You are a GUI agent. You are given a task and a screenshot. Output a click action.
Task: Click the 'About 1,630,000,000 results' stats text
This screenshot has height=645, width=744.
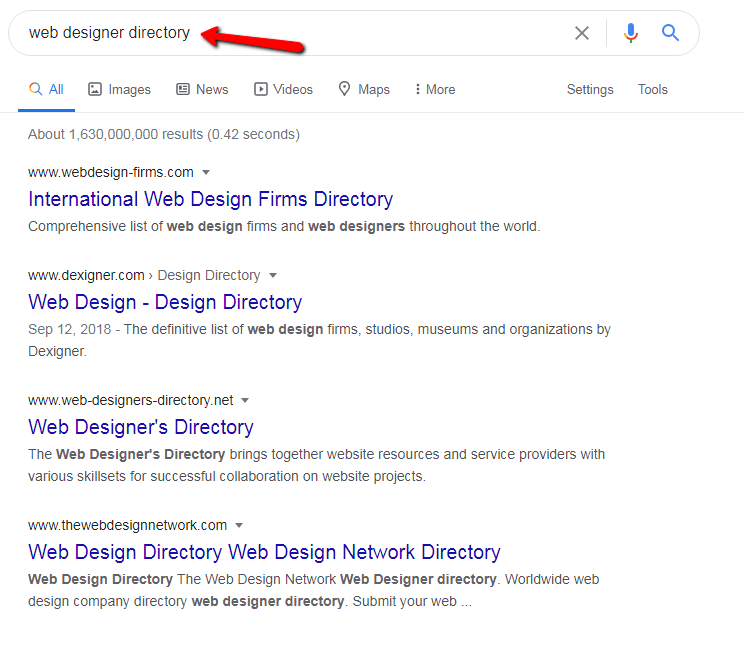(x=164, y=134)
